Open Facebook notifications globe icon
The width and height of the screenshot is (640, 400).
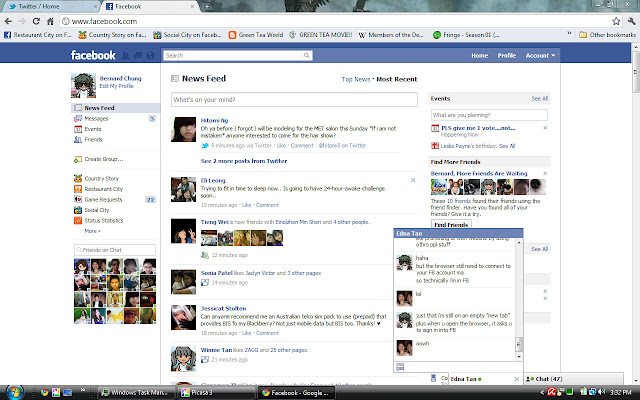coord(150,56)
